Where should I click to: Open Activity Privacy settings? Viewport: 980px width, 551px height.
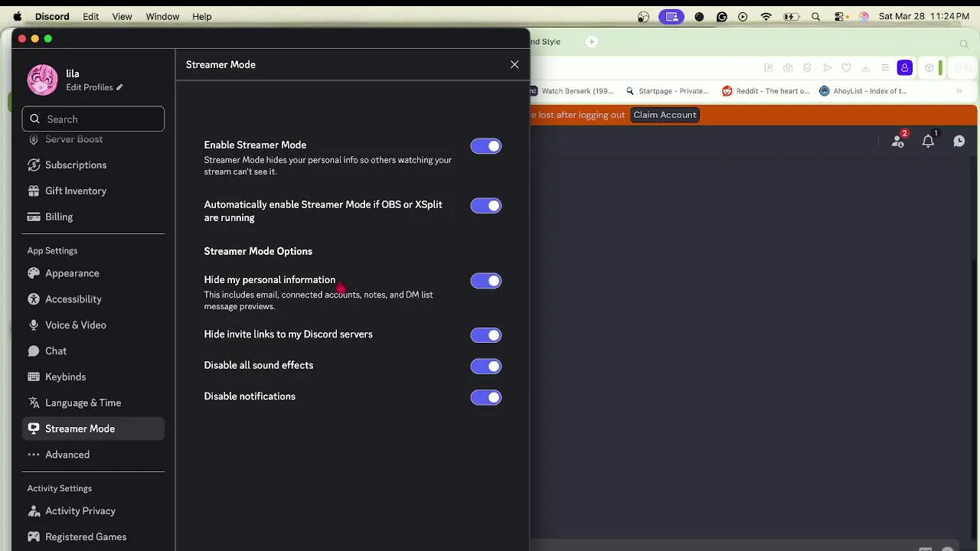click(x=93, y=511)
